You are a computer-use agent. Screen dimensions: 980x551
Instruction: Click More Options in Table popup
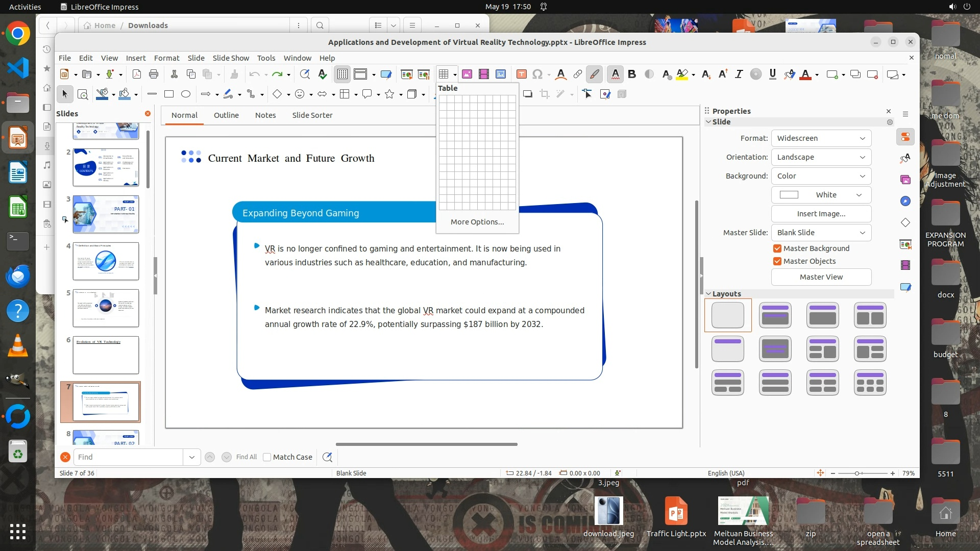[x=477, y=222]
